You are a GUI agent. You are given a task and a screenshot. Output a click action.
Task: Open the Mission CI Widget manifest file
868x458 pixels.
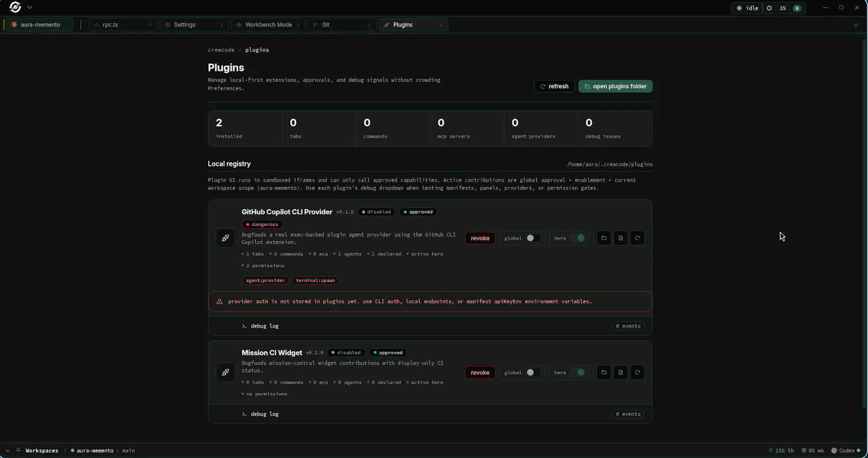621,373
